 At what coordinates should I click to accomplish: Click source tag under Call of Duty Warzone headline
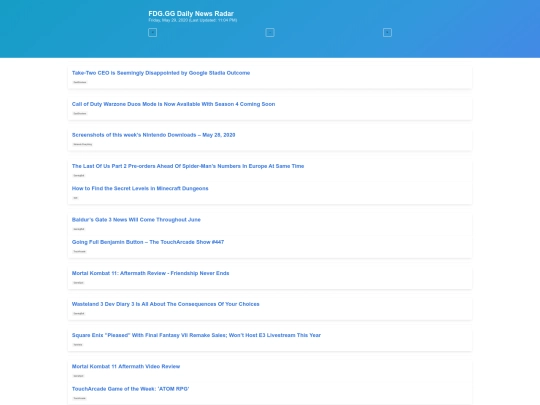tap(80, 113)
